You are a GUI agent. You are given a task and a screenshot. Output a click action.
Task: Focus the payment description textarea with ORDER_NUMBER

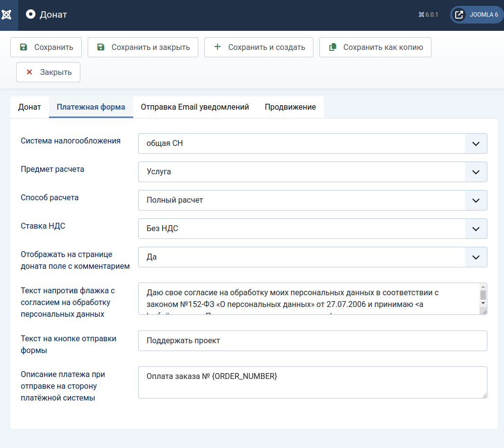(312, 382)
